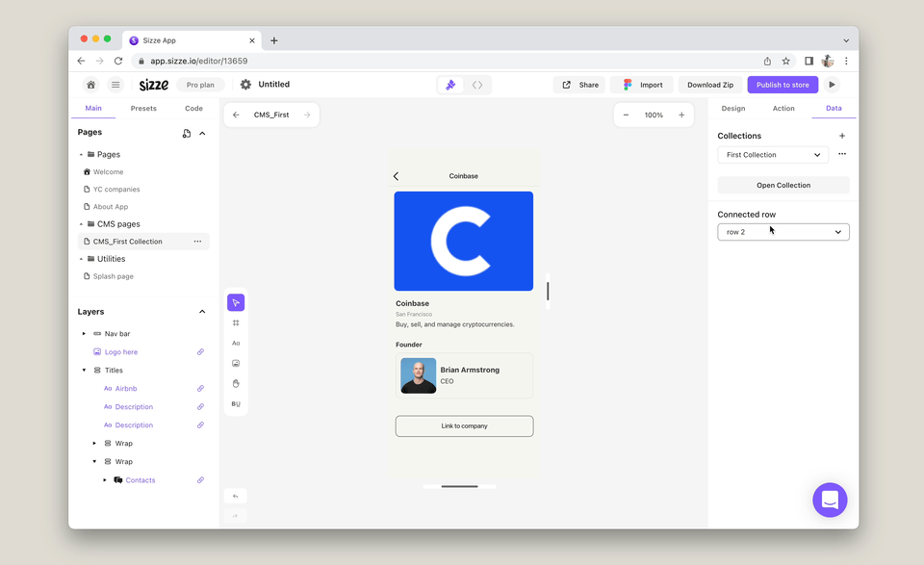Select the hand pan tool
The width and height of the screenshot is (924, 565).
click(236, 383)
